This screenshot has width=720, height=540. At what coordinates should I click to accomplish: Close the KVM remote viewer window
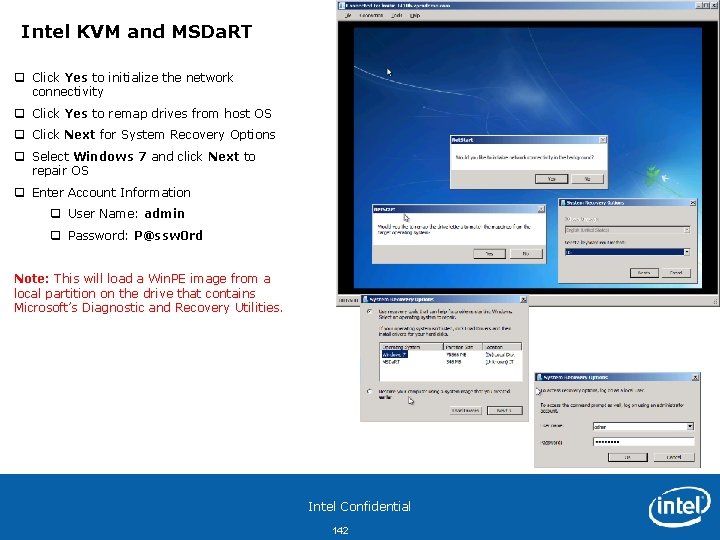click(x=713, y=6)
